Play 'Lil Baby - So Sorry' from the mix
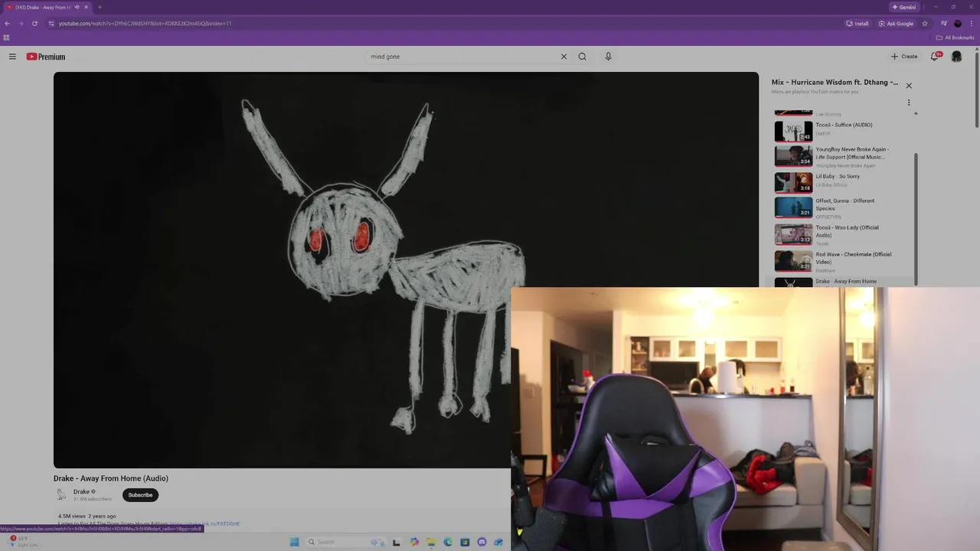980x551 pixels. pyautogui.click(x=838, y=176)
